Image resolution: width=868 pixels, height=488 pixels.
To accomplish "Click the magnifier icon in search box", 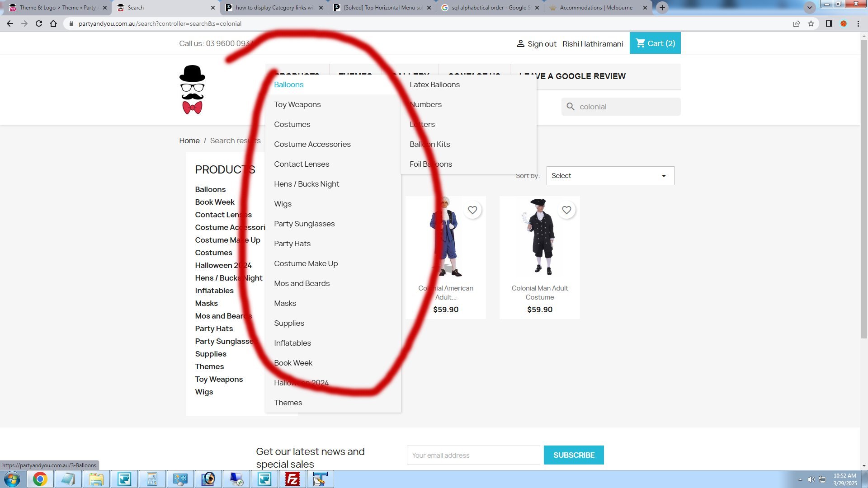I will [x=571, y=107].
